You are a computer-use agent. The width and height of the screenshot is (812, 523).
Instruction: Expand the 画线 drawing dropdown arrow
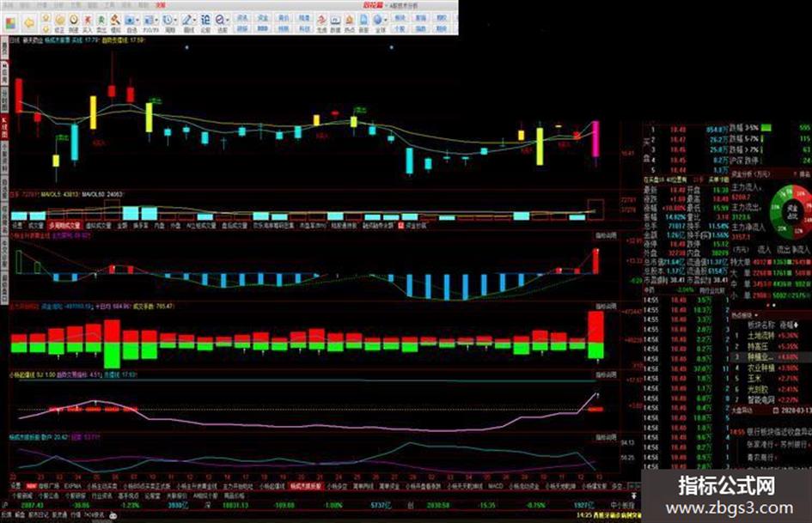pos(195,21)
